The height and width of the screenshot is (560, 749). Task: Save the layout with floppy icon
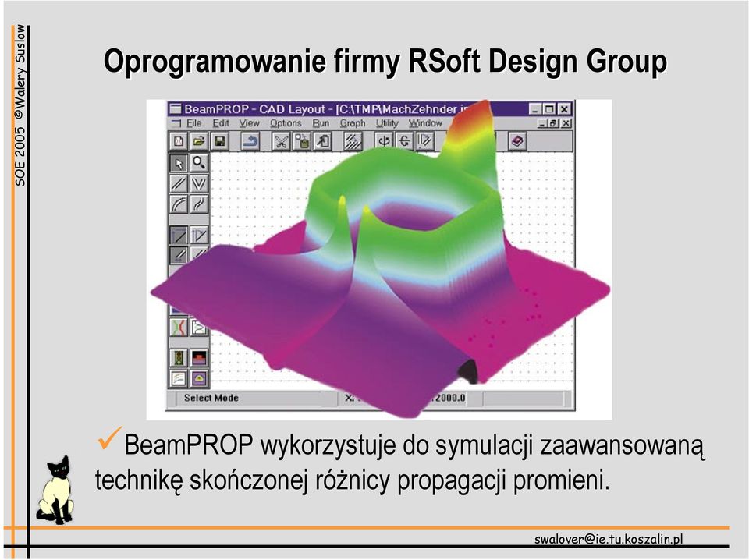pos(219,141)
